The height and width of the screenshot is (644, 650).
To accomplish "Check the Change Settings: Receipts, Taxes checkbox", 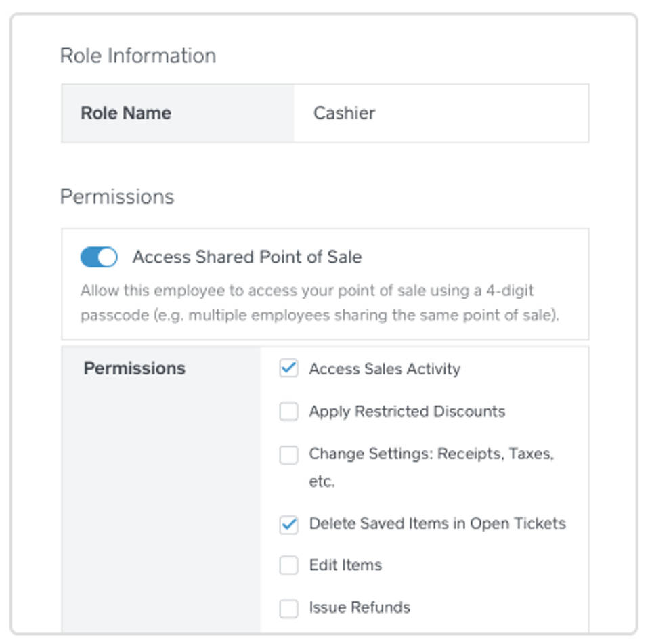I will [x=289, y=455].
